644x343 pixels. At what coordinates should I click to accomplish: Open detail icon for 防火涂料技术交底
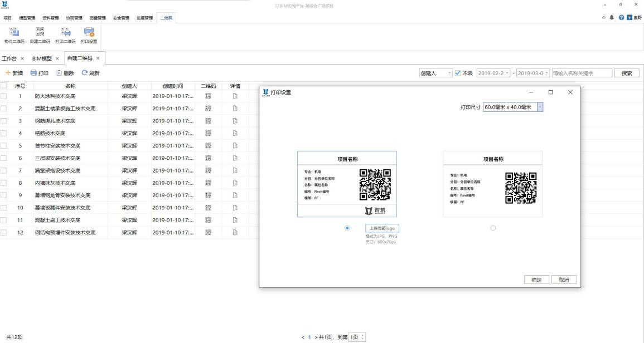click(235, 96)
